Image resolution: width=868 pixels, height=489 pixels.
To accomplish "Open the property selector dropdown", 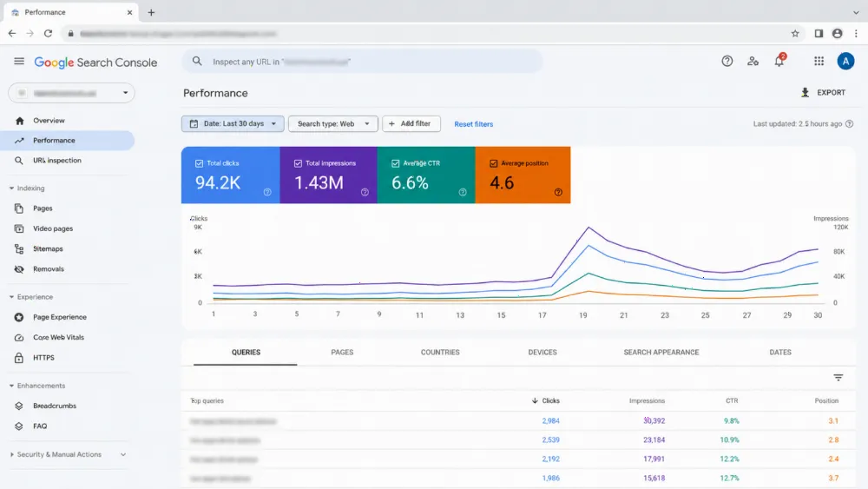I will click(x=71, y=93).
